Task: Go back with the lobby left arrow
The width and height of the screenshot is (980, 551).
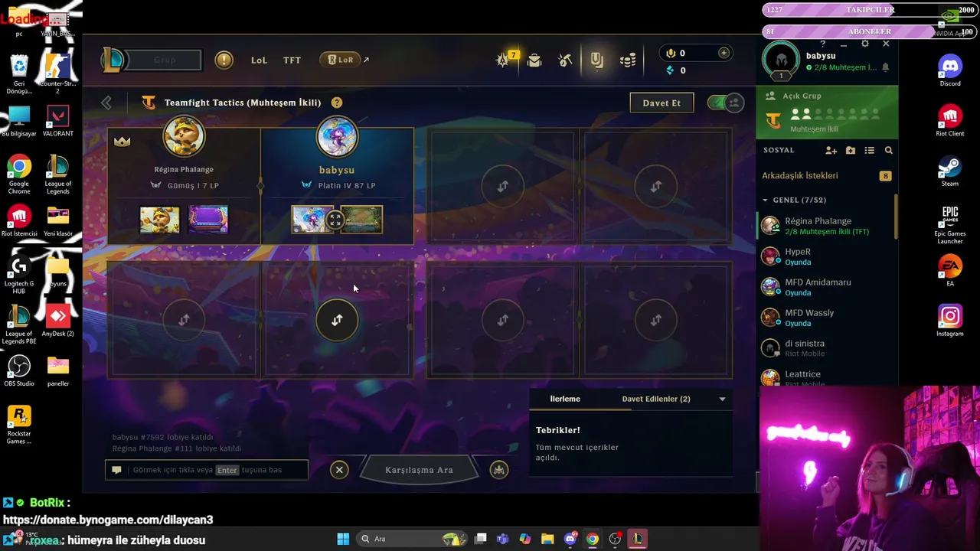Action: (106, 103)
